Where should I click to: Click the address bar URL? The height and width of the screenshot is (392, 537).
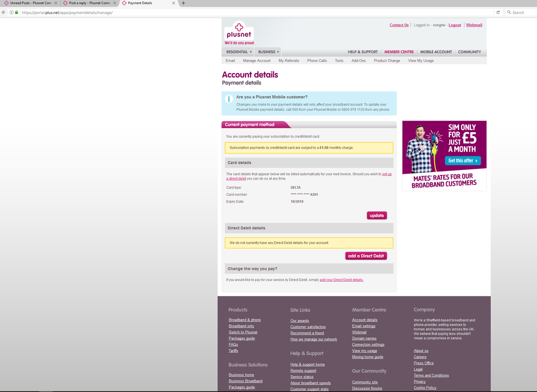pyautogui.click(x=67, y=12)
